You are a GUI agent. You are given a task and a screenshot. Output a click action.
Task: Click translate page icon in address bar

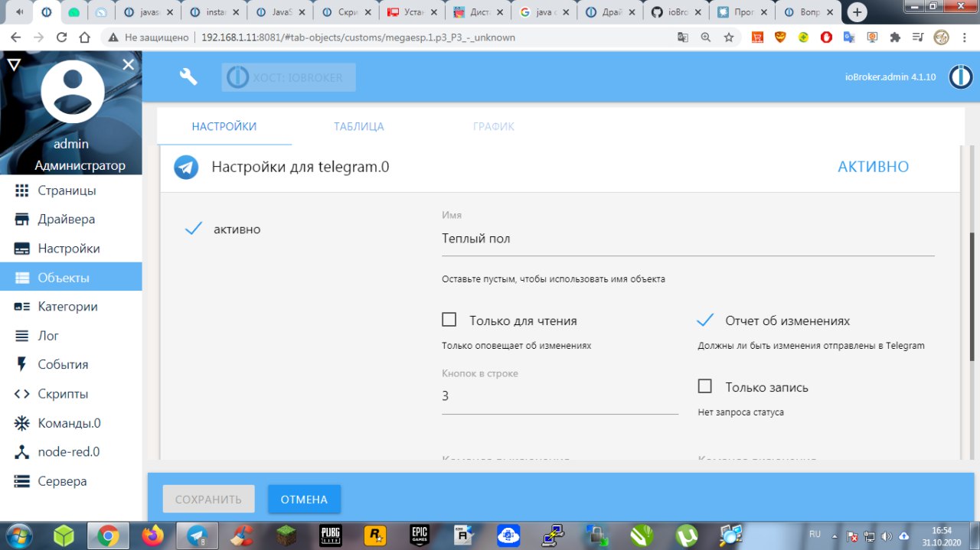pos(683,37)
